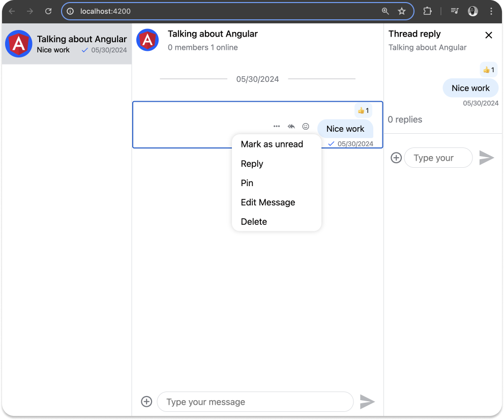This screenshot has height=420, width=504.
Task: Click the read checkmark in channel list
Action: click(84, 50)
